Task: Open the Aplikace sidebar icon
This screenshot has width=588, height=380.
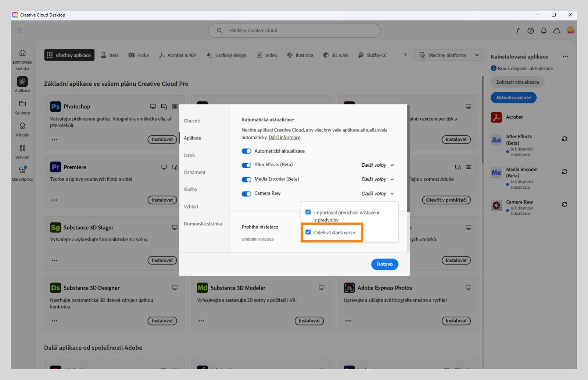Action: [22, 82]
